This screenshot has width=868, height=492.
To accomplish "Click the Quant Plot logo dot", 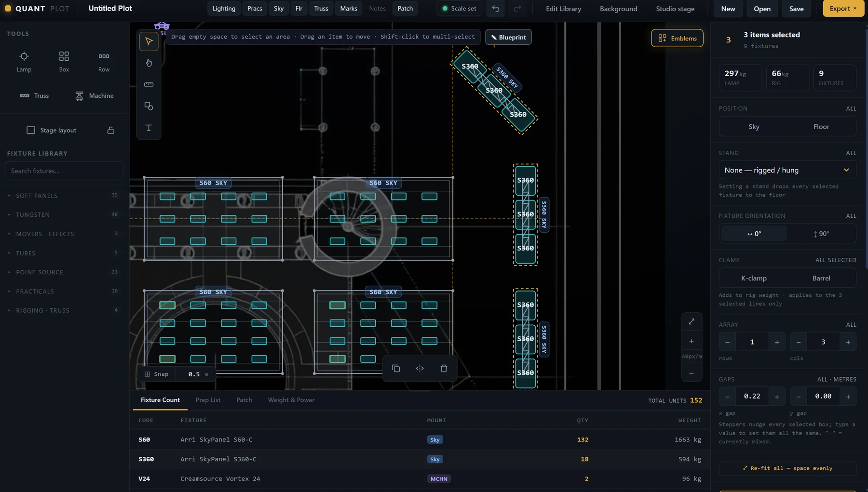I will pyautogui.click(x=8, y=9).
